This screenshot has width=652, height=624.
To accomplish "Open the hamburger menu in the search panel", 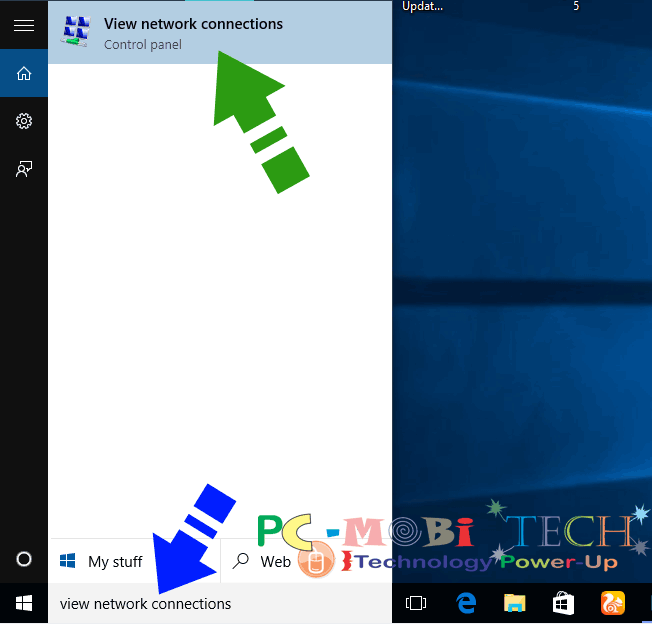I will pos(24,25).
